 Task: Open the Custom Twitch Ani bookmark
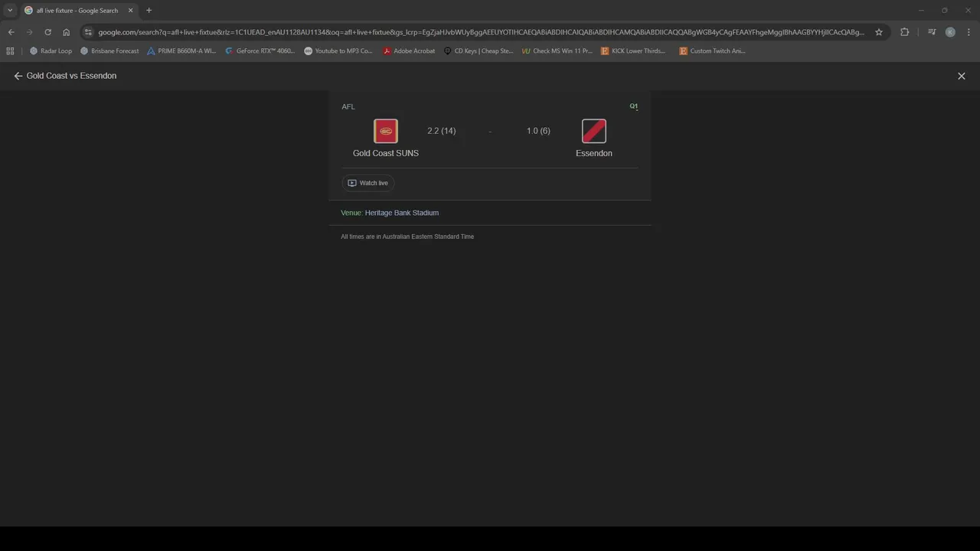(x=713, y=51)
